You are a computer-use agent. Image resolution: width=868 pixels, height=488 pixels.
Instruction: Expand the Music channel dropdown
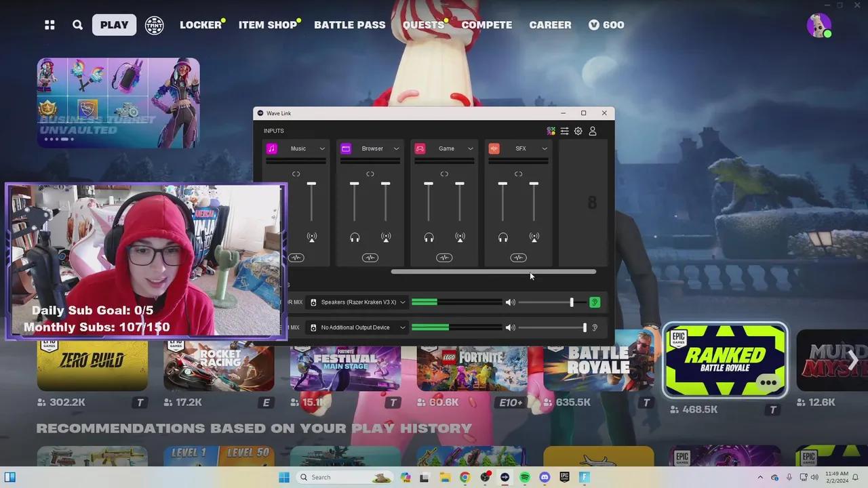(x=322, y=148)
